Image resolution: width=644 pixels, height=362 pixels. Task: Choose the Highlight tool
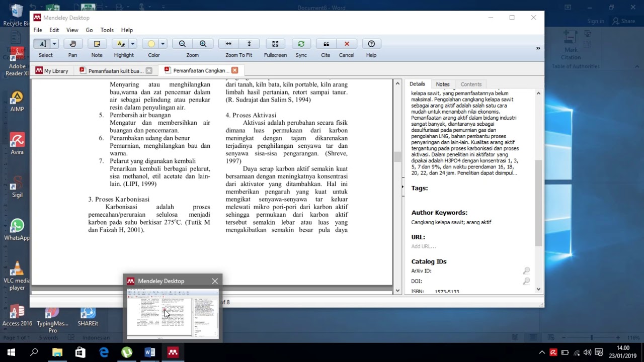point(120,44)
